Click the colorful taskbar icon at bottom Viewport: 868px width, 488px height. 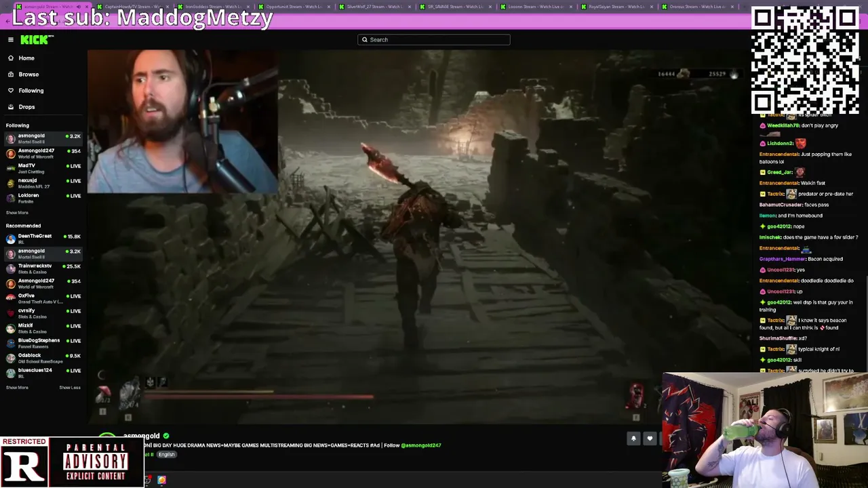point(161,480)
